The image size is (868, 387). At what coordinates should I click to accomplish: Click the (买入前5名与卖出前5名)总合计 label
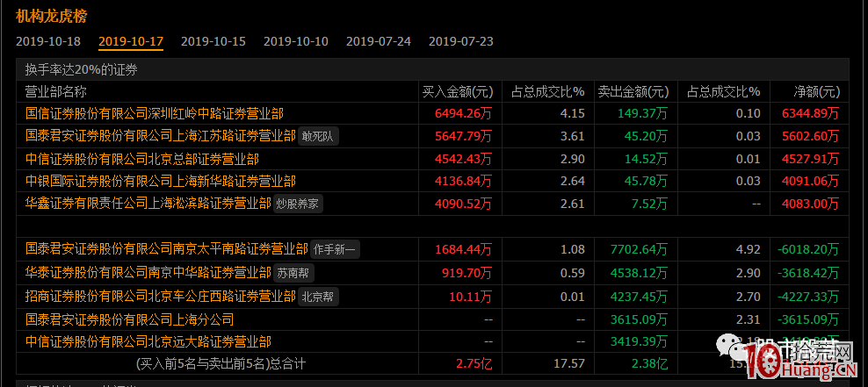[x=221, y=364]
